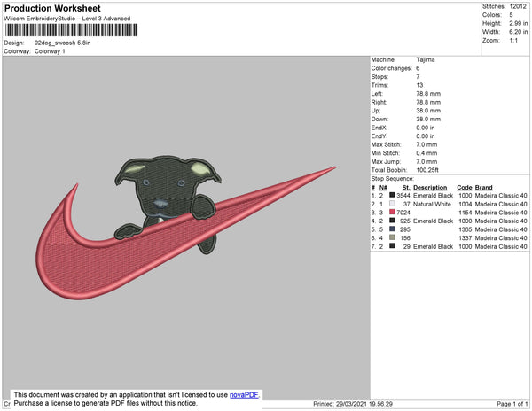This screenshot has height=411, width=532.
Task: Select the 'N#' column header
Action: 383,188
